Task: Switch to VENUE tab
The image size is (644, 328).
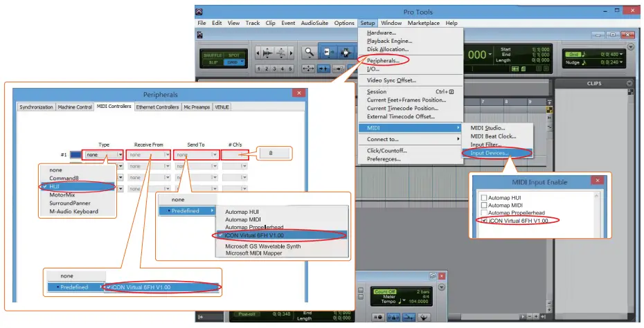Action: [222, 107]
